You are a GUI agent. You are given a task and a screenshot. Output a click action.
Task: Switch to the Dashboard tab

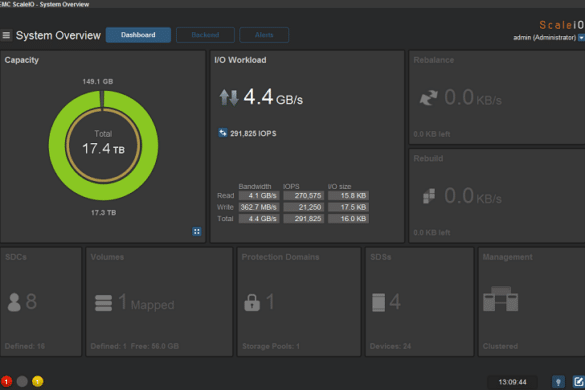tap(138, 35)
